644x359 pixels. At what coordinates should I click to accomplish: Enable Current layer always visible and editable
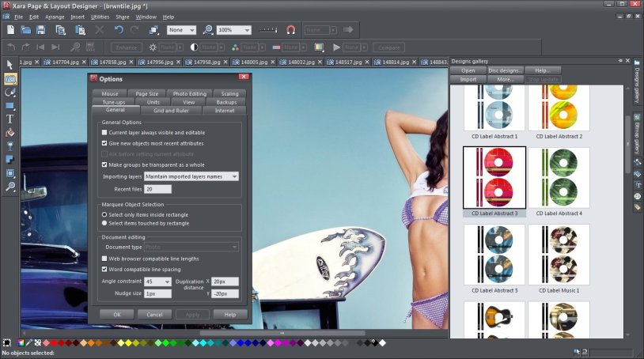104,133
